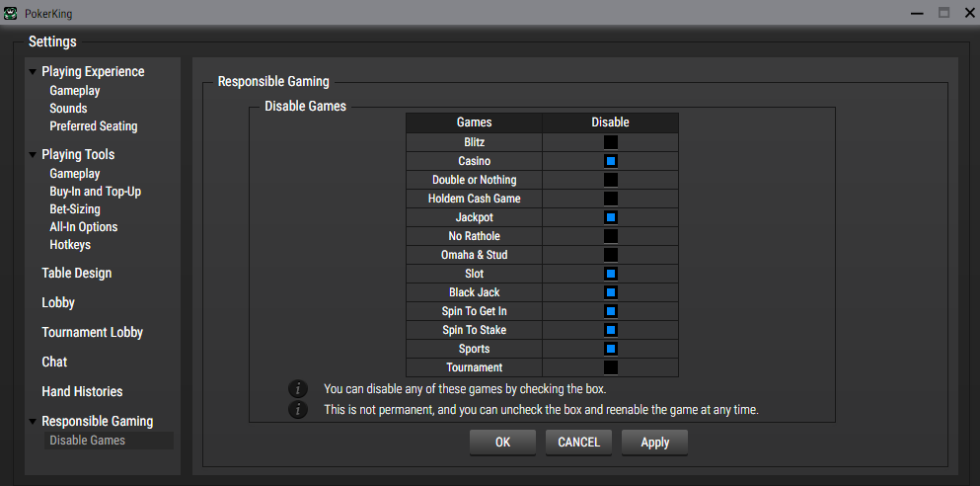Enable the Tournament disable checkbox

point(610,367)
